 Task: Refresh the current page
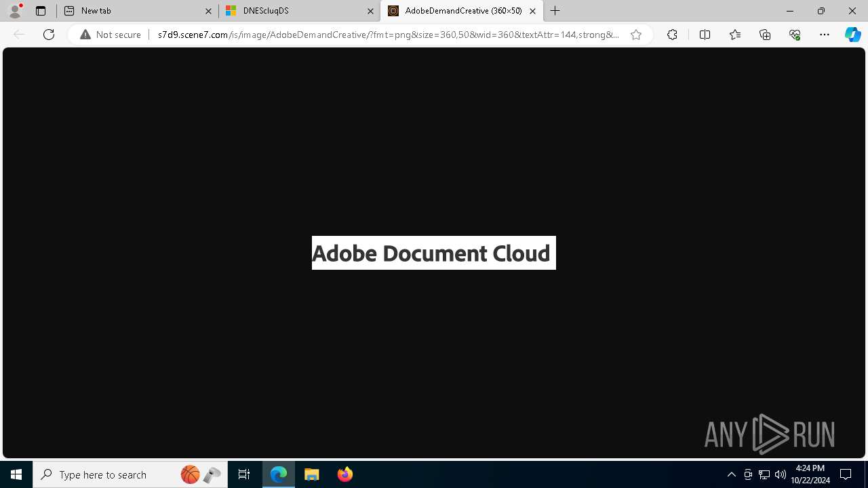point(49,35)
